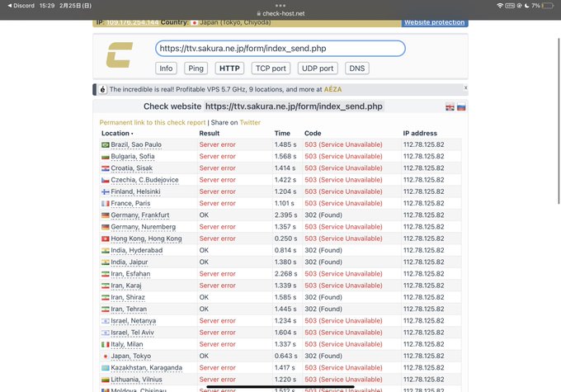Image resolution: width=561 pixels, height=392 pixels.
Task: Select the Ping check button
Action: tap(196, 68)
